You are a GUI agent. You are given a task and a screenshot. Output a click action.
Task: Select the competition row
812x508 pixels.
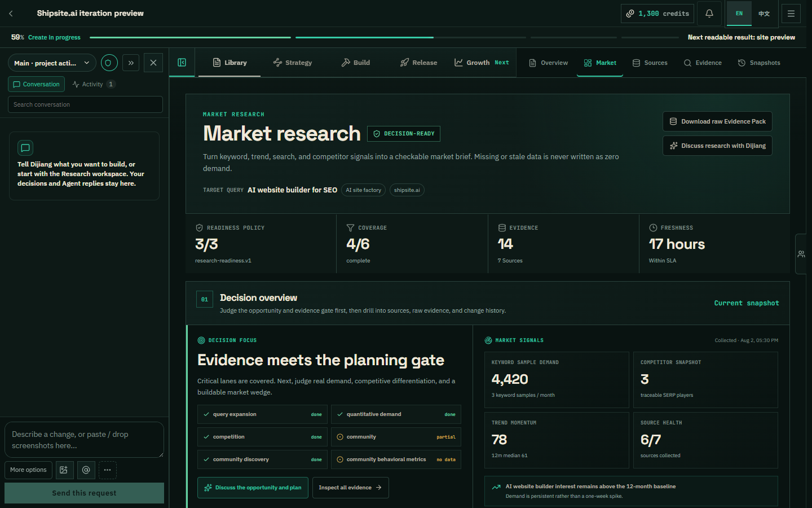pos(262,437)
